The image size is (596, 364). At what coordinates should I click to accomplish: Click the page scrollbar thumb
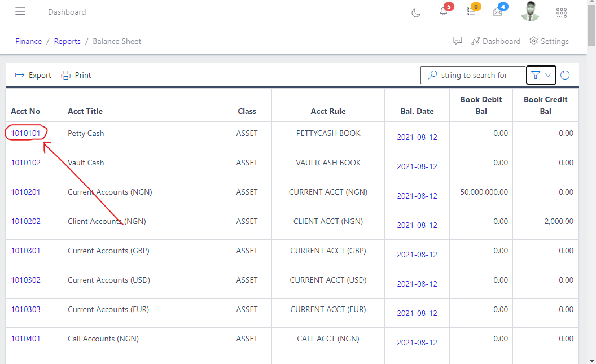(x=591, y=25)
